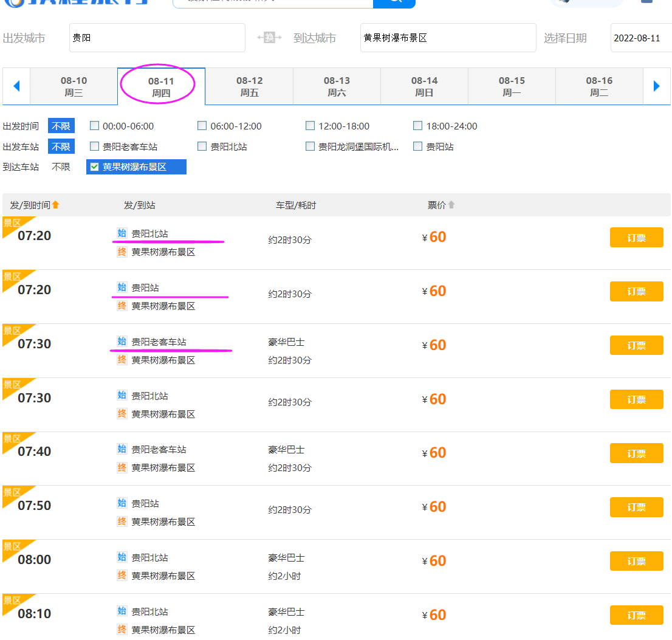Open the date picker showing 2022-08-11

click(640, 38)
